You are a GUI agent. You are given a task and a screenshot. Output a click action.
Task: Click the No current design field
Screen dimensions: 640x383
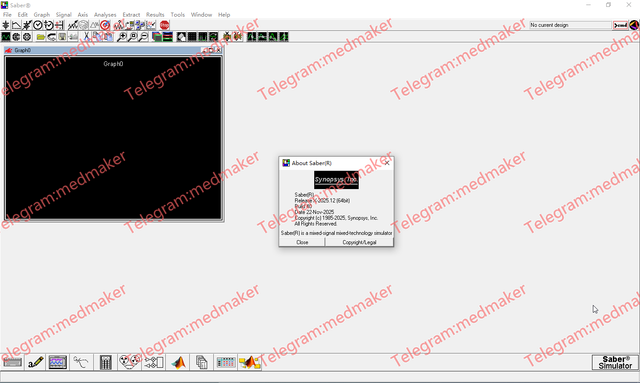tap(570, 25)
